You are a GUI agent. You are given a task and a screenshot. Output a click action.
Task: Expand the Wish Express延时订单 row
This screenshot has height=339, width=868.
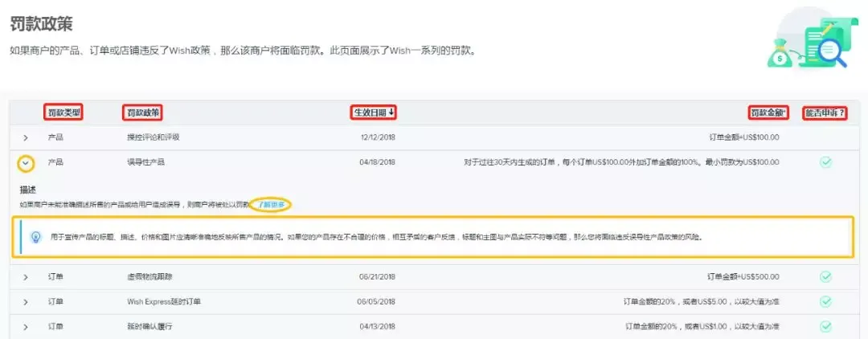[26, 302]
